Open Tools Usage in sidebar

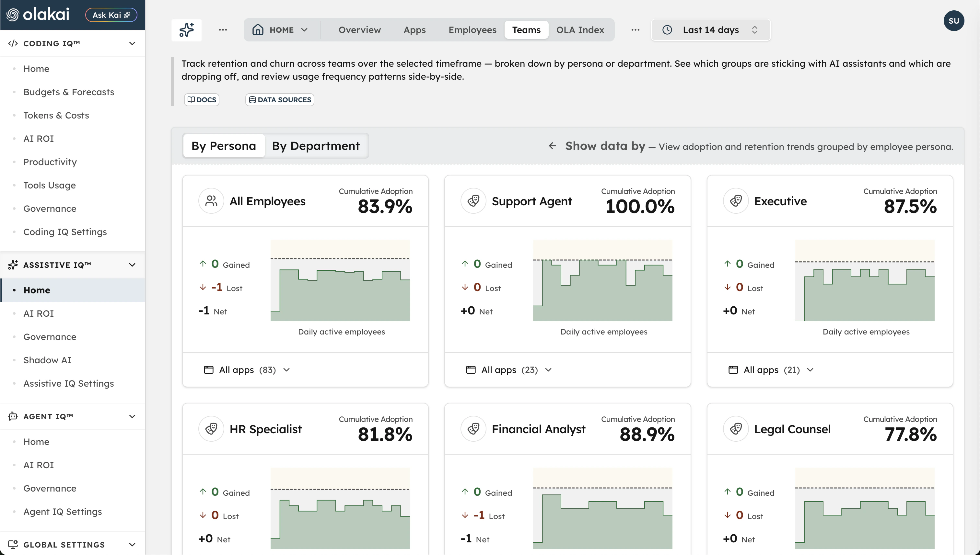50,185
